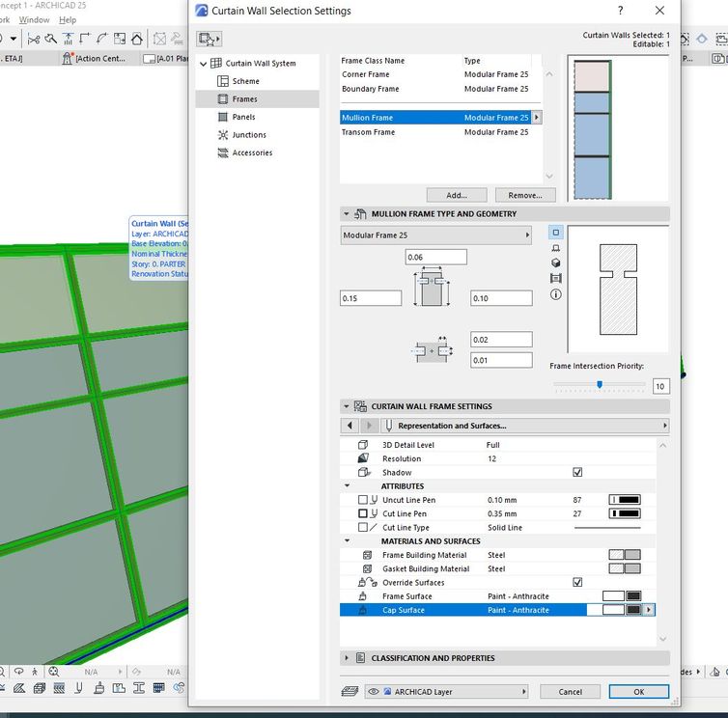
Task: Click the elevation preview icon
Action: click(555, 248)
